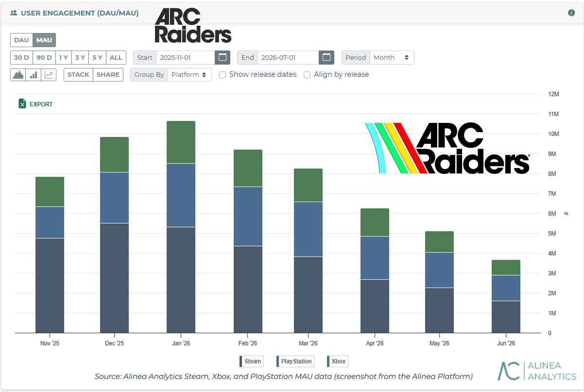Click the users icon beside User Engagement title

[14, 13]
